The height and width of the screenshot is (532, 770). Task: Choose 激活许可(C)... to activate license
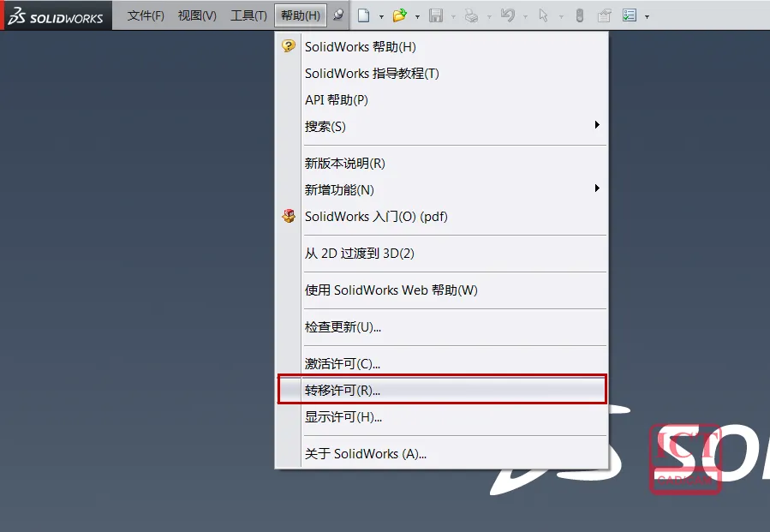pos(442,363)
